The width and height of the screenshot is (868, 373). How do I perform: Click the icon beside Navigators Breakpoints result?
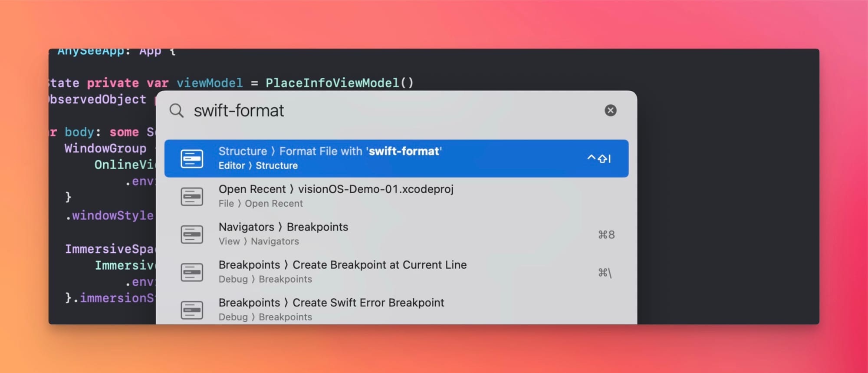[x=192, y=234]
